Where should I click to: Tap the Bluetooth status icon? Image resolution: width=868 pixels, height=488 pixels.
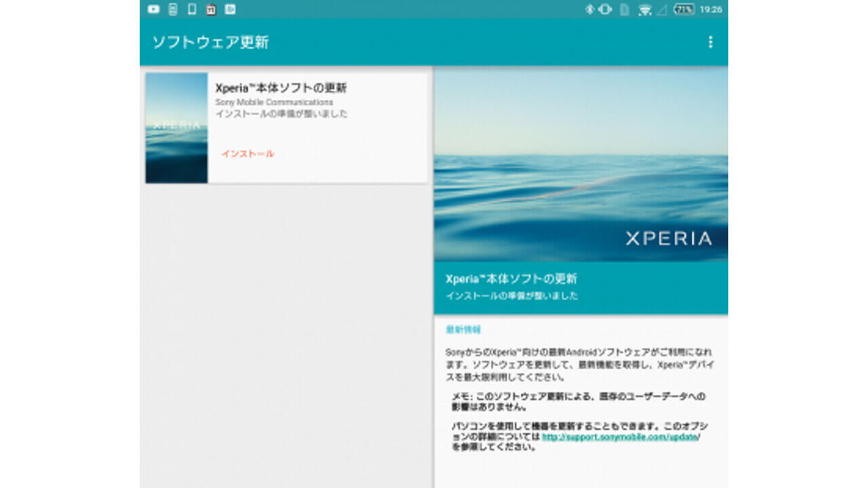pyautogui.click(x=588, y=9)
